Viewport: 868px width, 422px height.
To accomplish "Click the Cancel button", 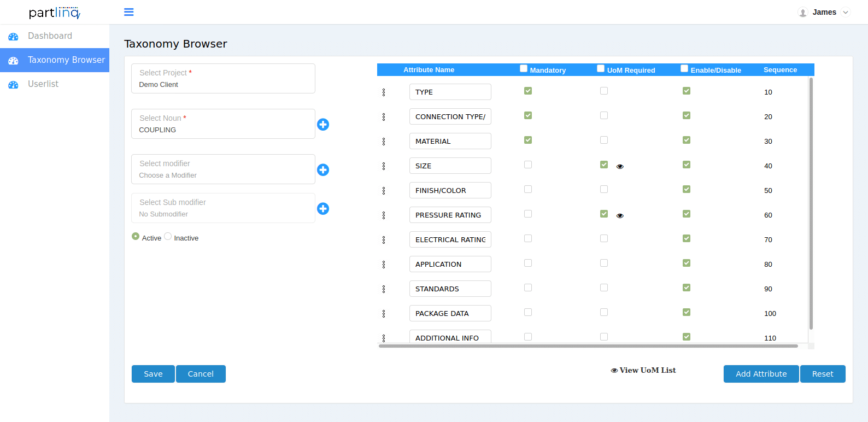I will 201,374.
